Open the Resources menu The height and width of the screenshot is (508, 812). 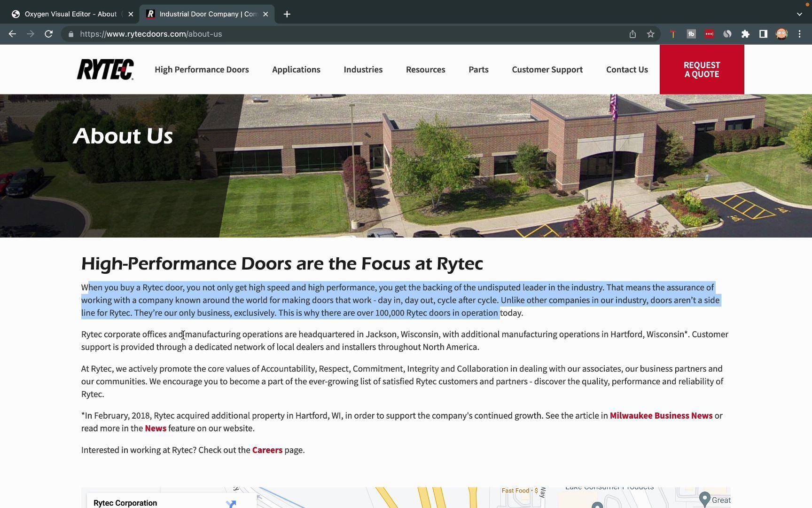tap(425, 70)
